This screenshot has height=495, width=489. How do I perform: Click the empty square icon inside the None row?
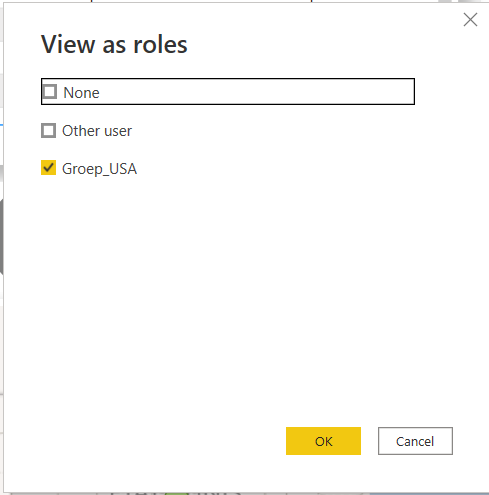50,92
